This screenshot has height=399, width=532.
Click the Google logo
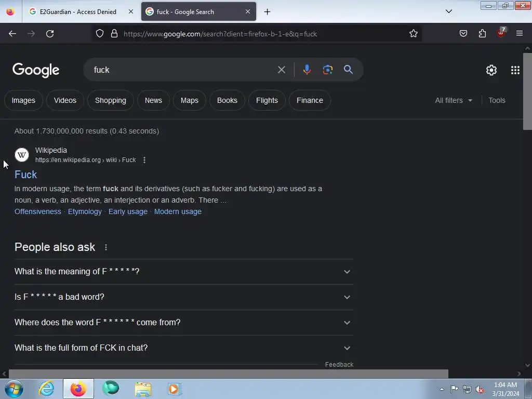(x=36, y=70)
